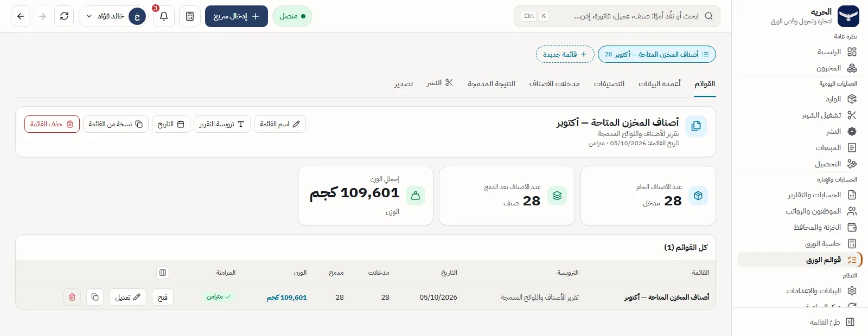Click ترويسة التقرير header button
The image size is (868, 336).
click(x=222, y=124)
